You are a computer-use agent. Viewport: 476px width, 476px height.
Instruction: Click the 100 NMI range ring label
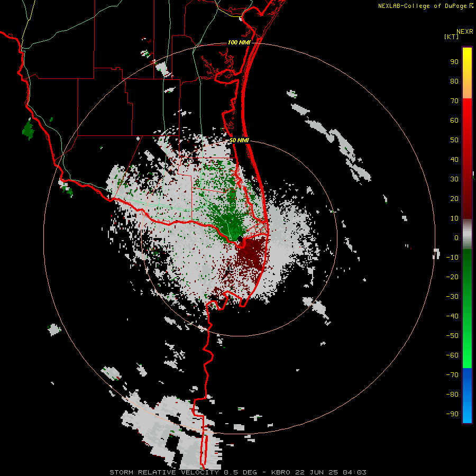[239, 42]
